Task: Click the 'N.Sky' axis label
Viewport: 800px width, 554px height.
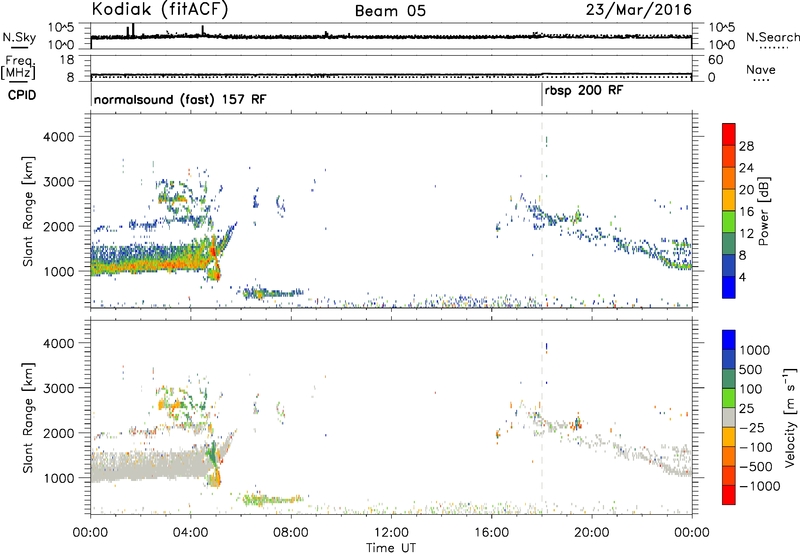Action: tap(19, 37)
